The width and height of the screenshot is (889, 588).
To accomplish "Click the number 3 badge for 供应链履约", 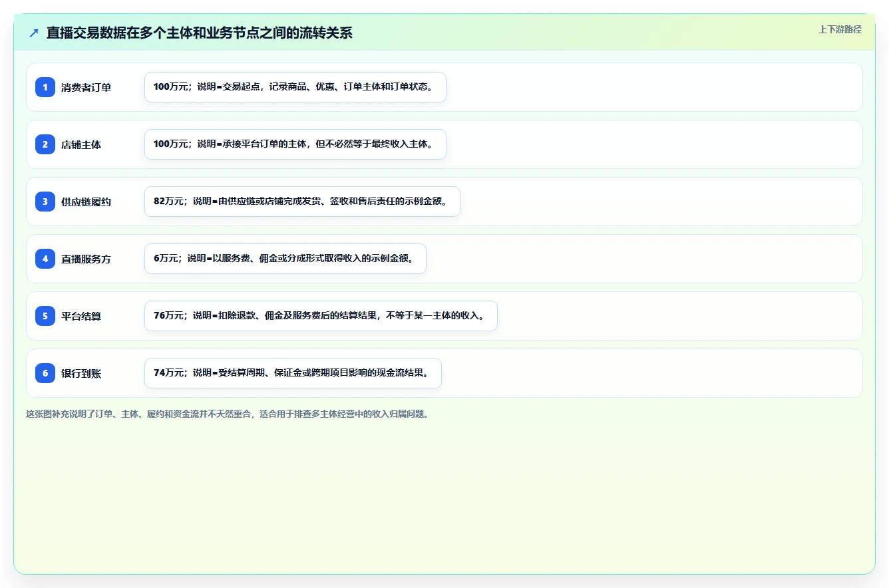I will [x=45, y=202].
